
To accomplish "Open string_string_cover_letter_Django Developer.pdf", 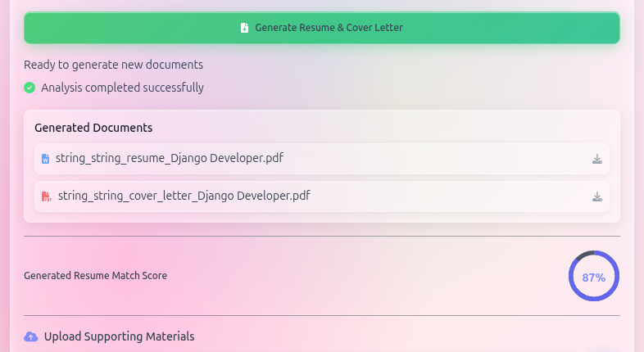I will [x=184, y=196].
